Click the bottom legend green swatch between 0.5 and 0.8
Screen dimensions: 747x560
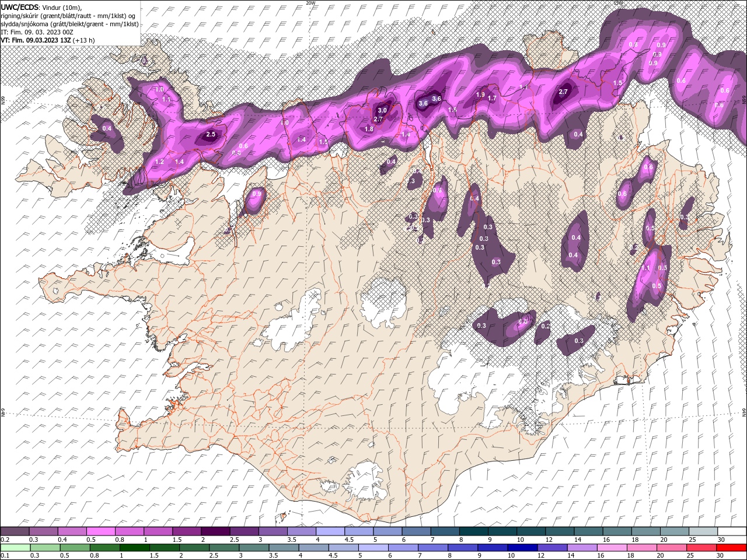[75, 548]
